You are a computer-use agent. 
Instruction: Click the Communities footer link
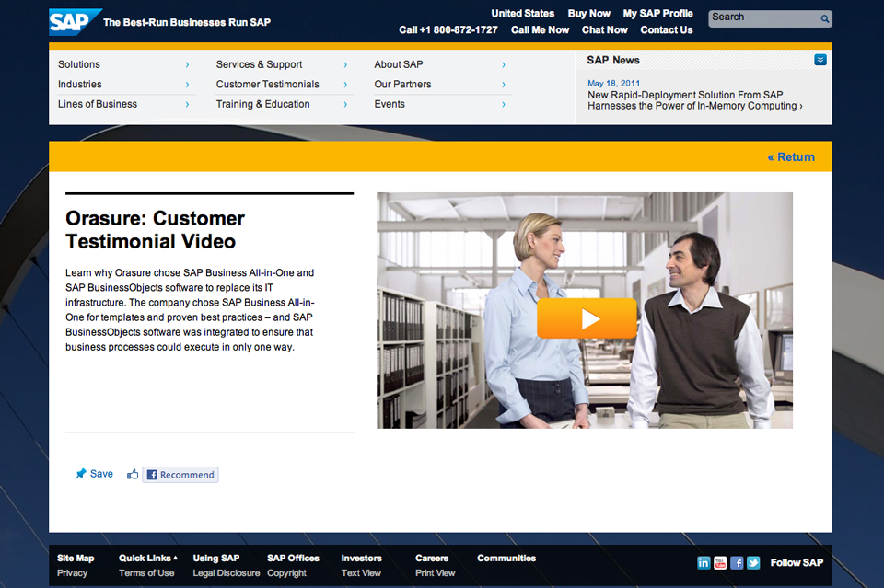[506, 559]
